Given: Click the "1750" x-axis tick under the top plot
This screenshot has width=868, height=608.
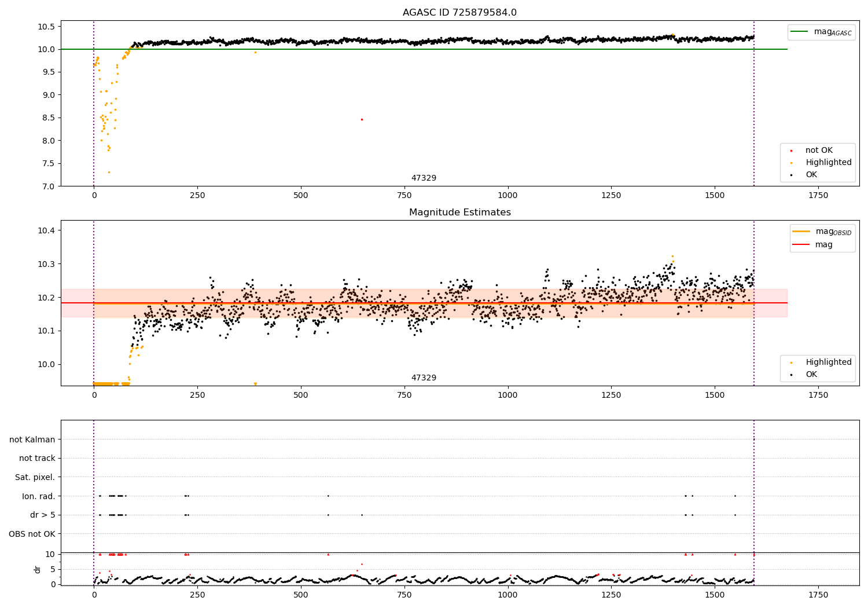Looking at the screenshot, I should (x=818, y=196).
